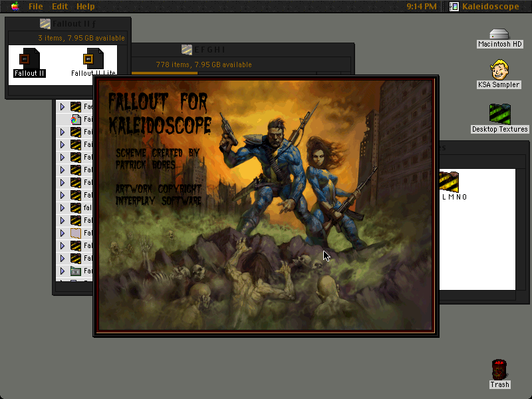Click "778 items, 7.95 GB available" status text
The image size is (532, 399).
(204, 65)
